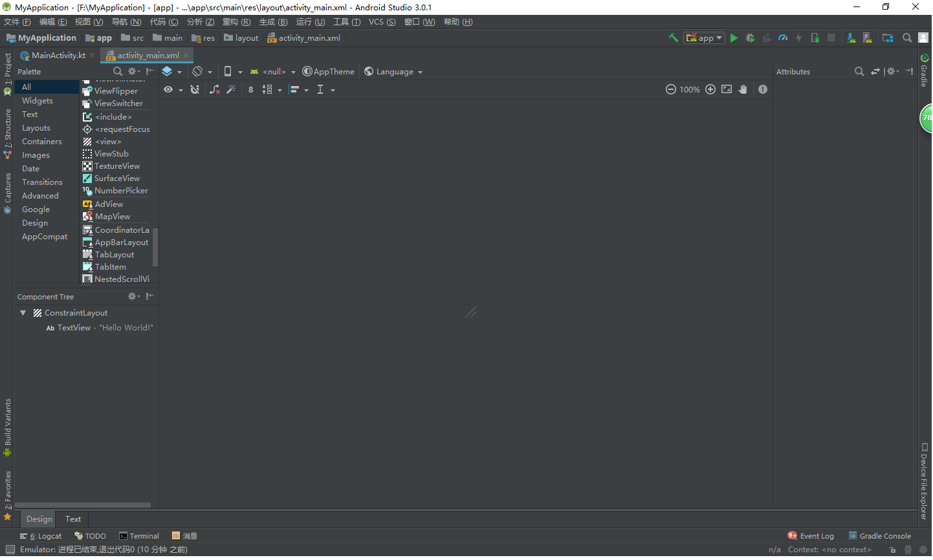
Task: Open the Build Variants tool window
Action: [8, 428]
